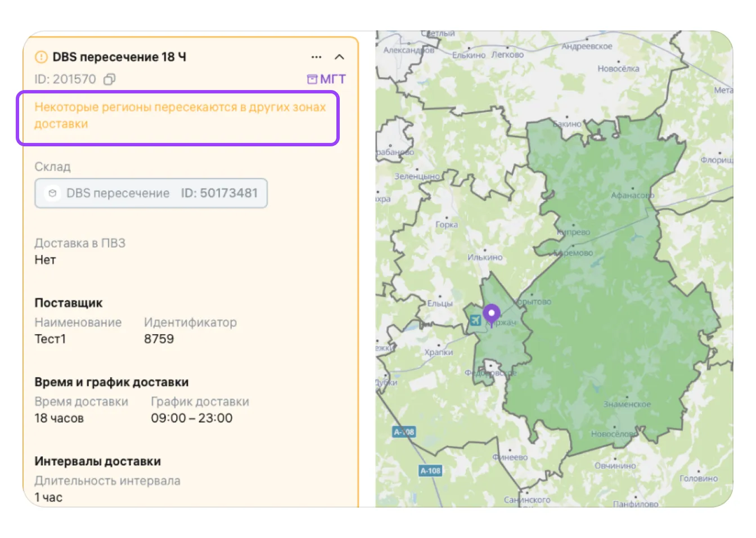Click the Афанасово label on the map
Viewport: 756px width, 538px height.
632,196
